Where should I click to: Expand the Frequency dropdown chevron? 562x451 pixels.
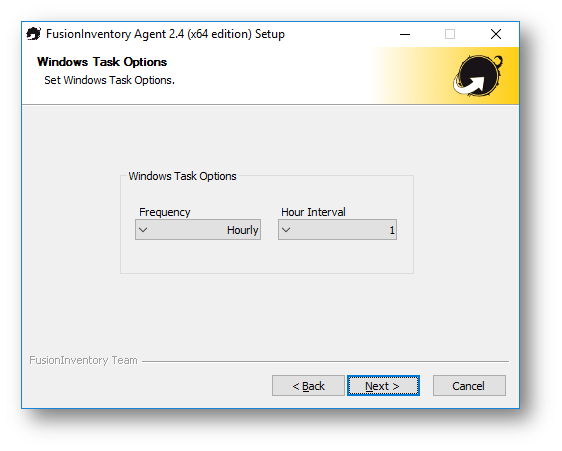tap(143, 230)
